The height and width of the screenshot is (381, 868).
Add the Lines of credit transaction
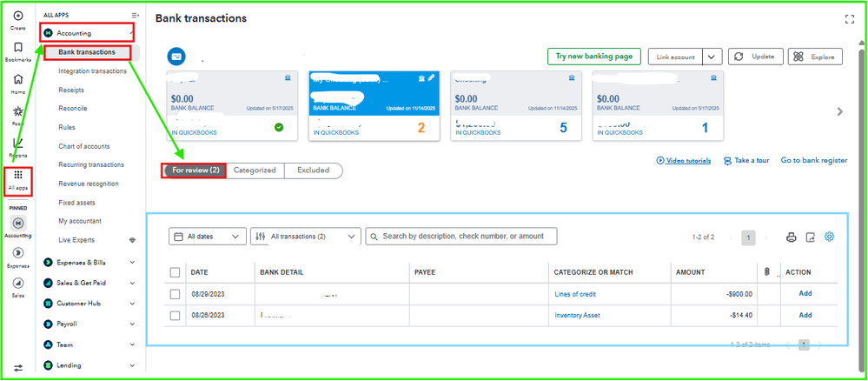click(805, 293)
